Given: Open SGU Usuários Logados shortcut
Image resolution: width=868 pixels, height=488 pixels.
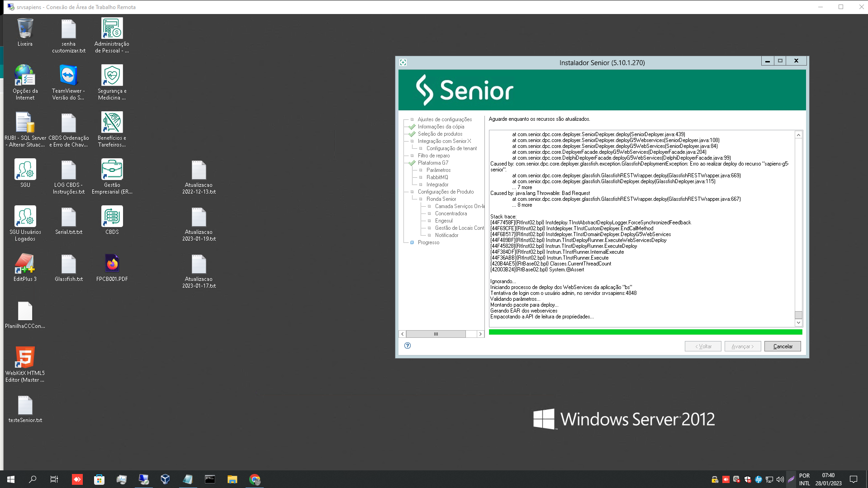Looking at the screenshot, I should tap(25, 224).
